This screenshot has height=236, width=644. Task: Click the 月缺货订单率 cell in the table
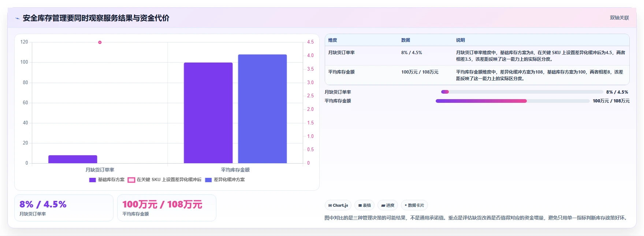[x=341, y=53]
